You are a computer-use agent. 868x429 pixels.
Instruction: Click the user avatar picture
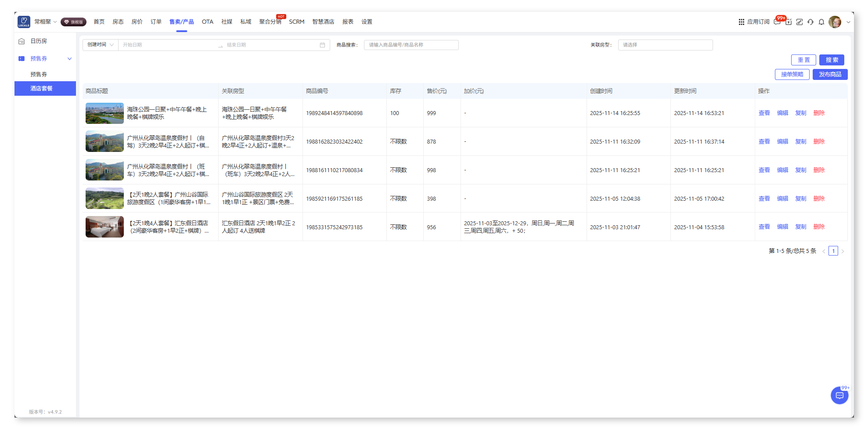pos(835,22)
